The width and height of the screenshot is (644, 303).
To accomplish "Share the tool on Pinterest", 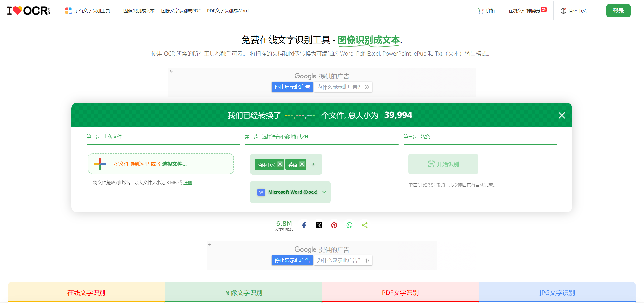I will pyautogui.click(x=334, y=225).
